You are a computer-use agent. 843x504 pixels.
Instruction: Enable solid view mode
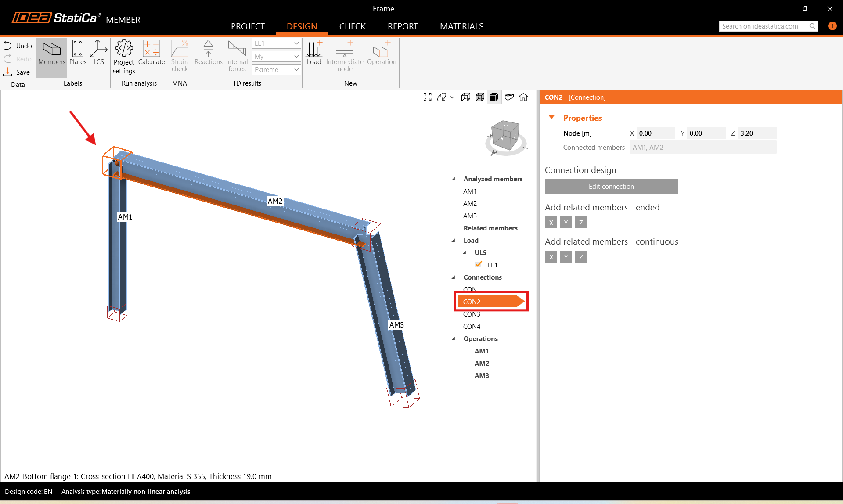494,97
